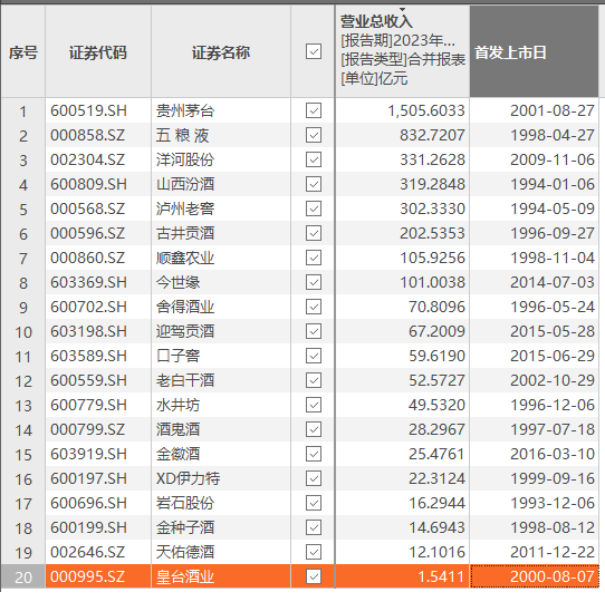Toggle checkbox in the 金徽酒 row
Screen dimensions: 605x593
[x=313, y=454]
